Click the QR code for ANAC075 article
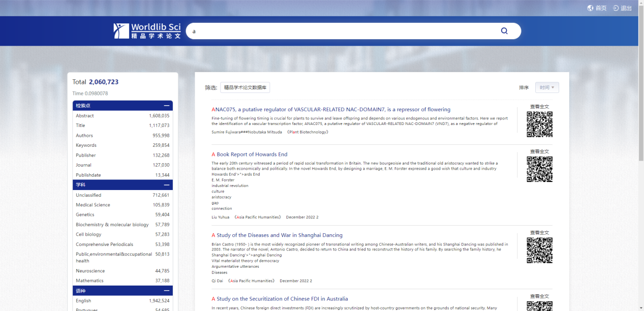 539,125
